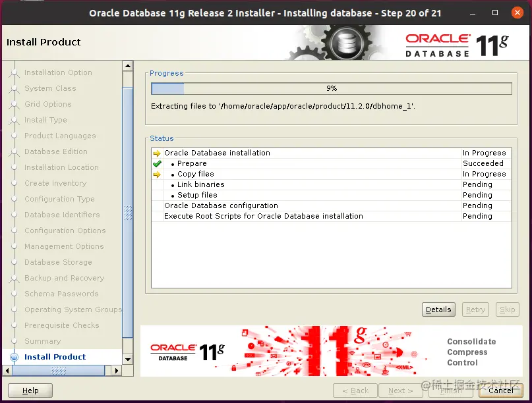
Task: Select the Summary step in sidebar
Action: [42, 341]
